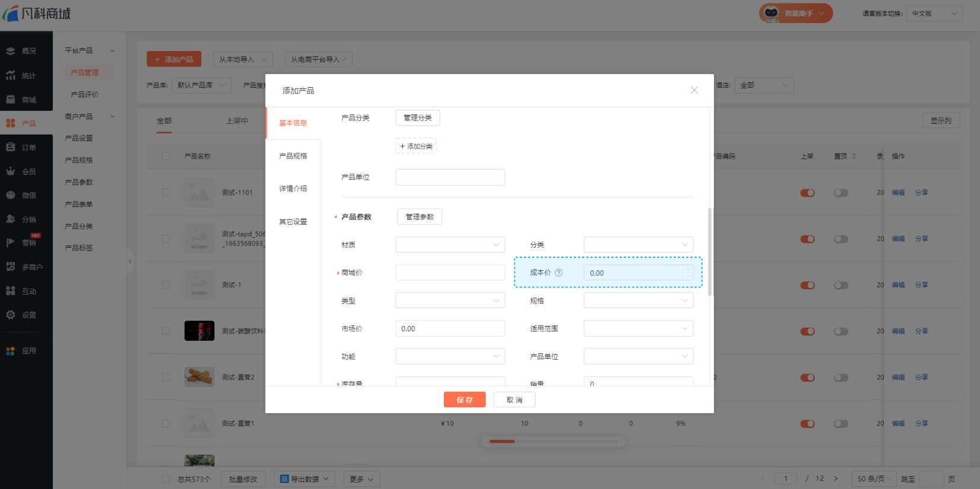Toggle 上架 switch for 测试-1 row
This screenshot has width=980, height=489.
(x=808, y=285)
